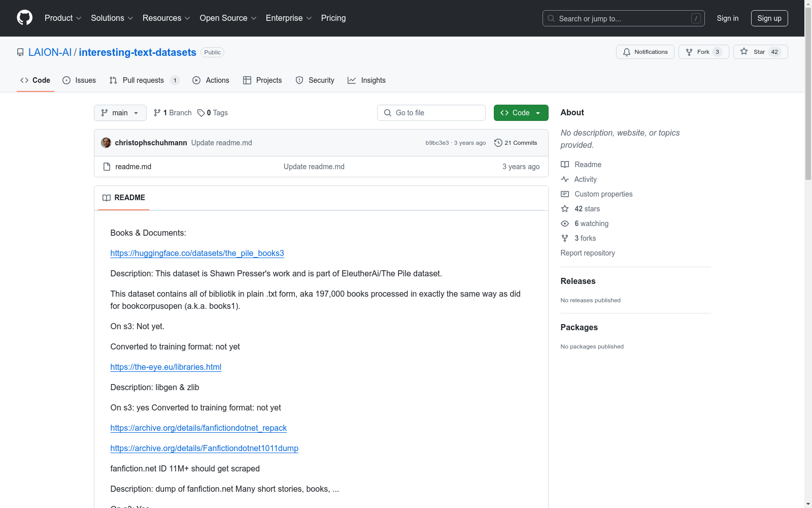The width and height of the screenshot is (812, 508).
Task: Click the slash shortcut key icon in search
Action: pos(696,18)
